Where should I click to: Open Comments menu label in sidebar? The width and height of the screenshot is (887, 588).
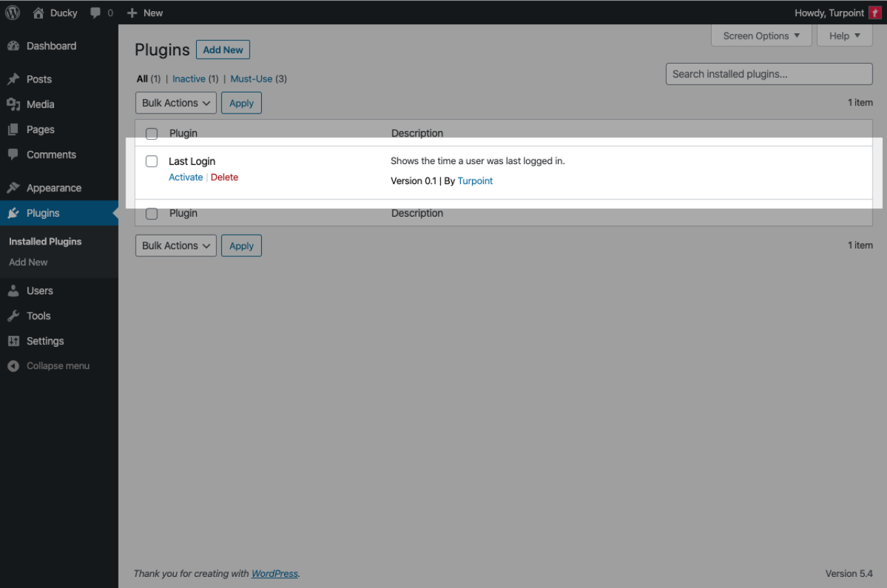[x=51, y=154]
